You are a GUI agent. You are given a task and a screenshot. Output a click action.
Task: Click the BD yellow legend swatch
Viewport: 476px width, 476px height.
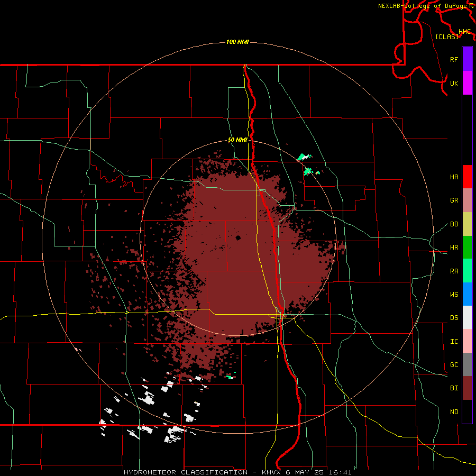(x=467, y=224)
